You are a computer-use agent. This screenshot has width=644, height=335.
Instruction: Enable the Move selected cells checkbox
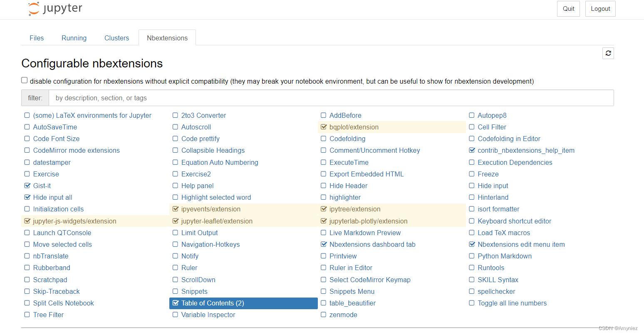[27, 244]
